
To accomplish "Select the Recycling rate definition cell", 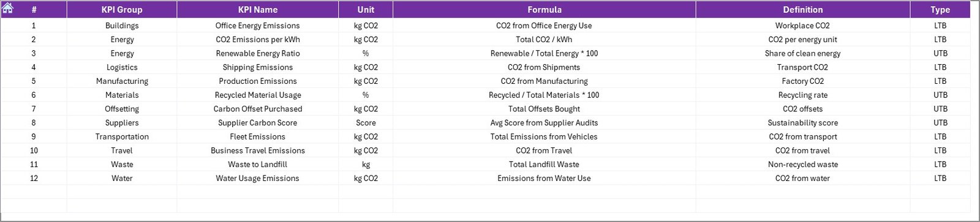I will [x=803, y=95].
